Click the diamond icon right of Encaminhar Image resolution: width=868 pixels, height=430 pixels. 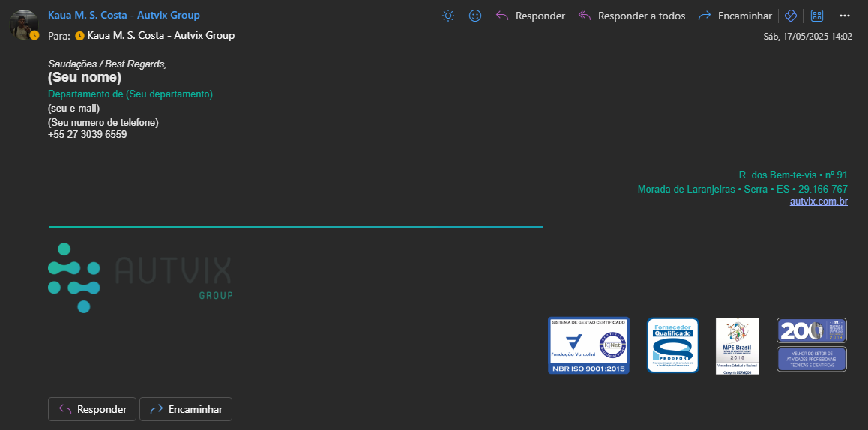point(791,16)
